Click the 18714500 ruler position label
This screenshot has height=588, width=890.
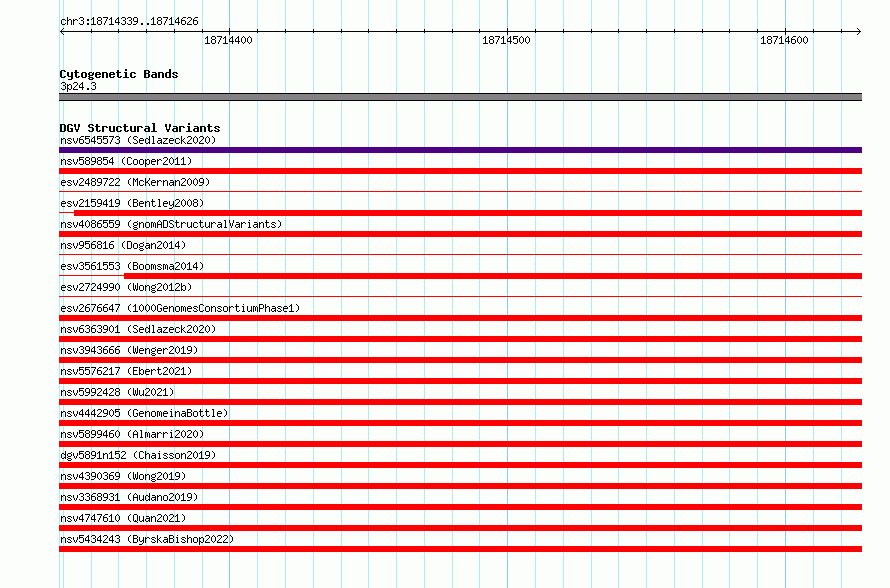pyautogui.click(x=506, y=40)
